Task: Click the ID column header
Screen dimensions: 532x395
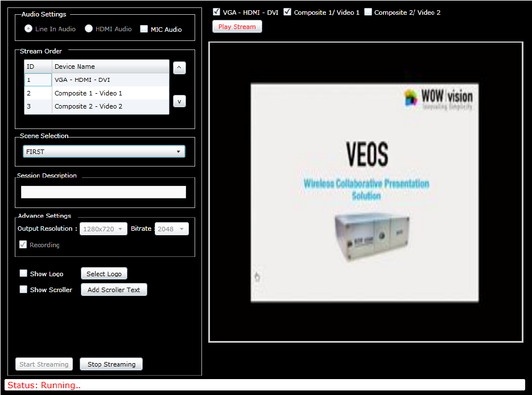Action: click(38, 66)
